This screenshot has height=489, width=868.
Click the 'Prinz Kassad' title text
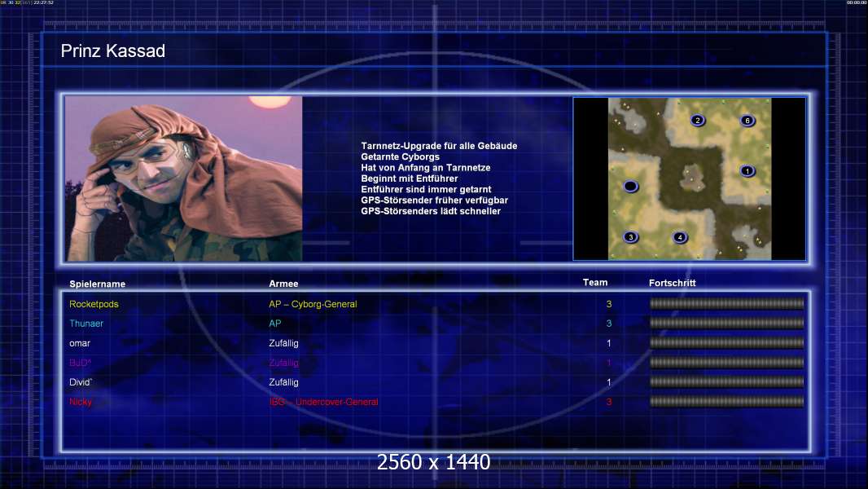click(x=113, y=51)
